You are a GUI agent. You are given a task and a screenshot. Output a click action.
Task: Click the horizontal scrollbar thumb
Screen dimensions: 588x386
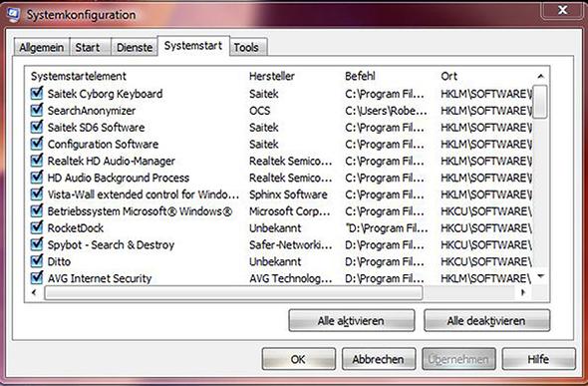(x=233, y=293)
